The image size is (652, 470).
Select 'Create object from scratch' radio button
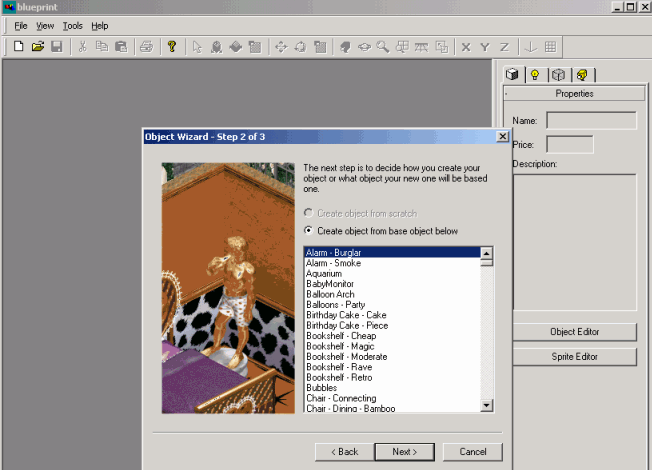coord(308,214)
